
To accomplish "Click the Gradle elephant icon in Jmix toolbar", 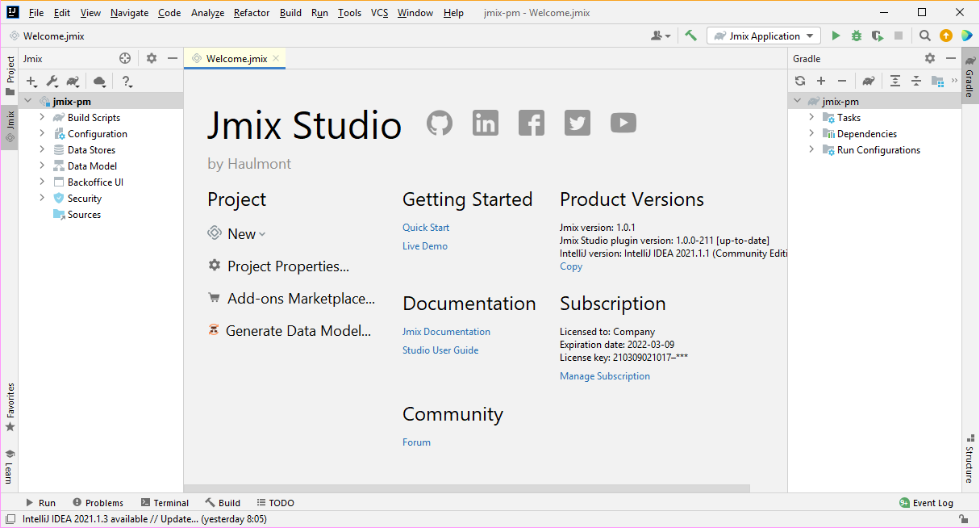I will point(73,82).
